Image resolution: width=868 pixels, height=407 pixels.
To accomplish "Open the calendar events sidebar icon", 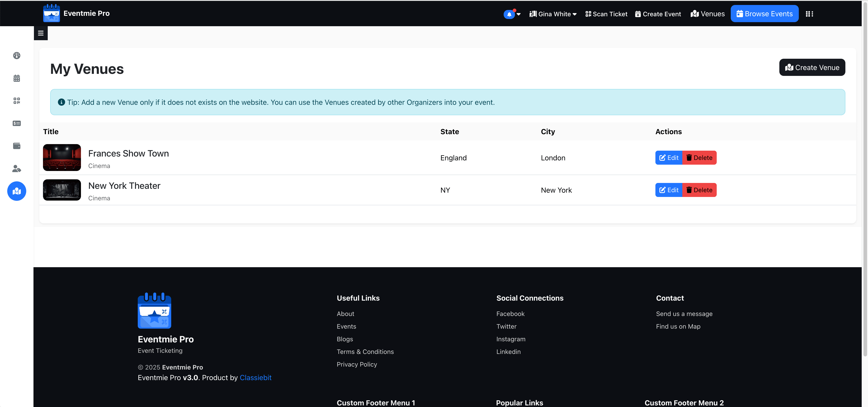I will point(17,78).
